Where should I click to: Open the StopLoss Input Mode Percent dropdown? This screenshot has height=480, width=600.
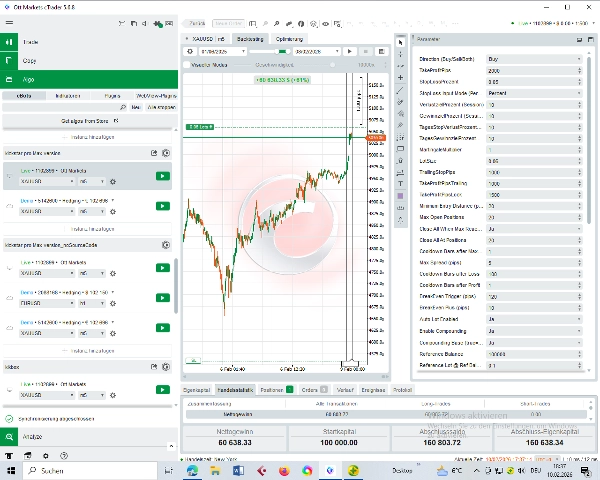(x=535, y=93)
